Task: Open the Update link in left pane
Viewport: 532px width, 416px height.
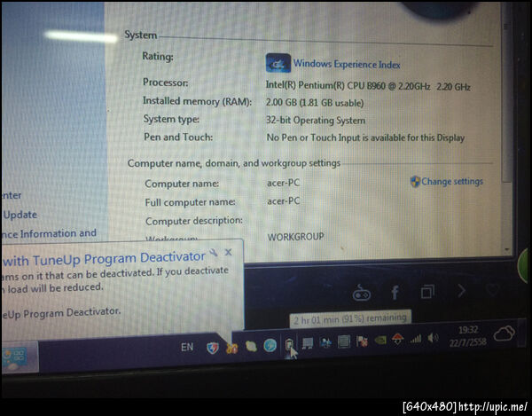Action: [20, 215]
